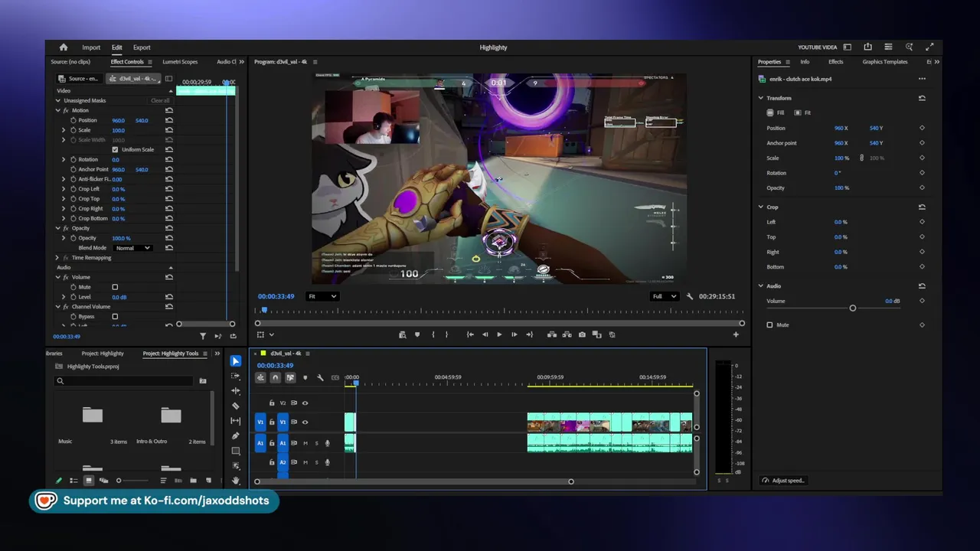Viewport: 980px width, 551px height.
Task: Click Lift button in Program monitor
Action: click(551, 334)
